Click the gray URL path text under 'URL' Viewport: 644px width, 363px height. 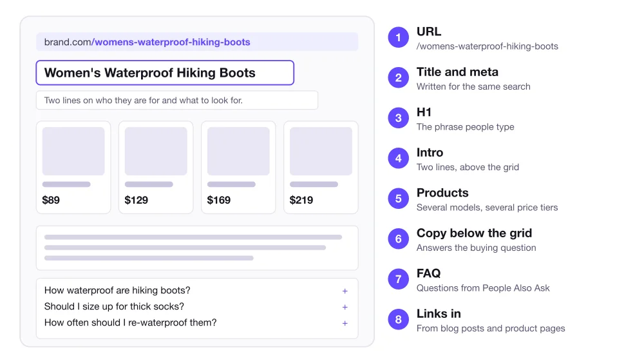click(487, 46)
